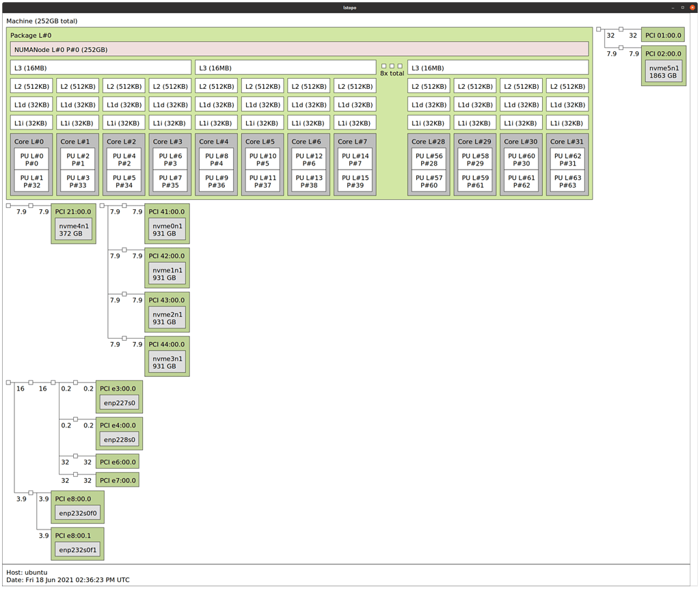The image size is (700, 589).
Task: Click the enp228s0 network interface
Action: pos(120,439)
